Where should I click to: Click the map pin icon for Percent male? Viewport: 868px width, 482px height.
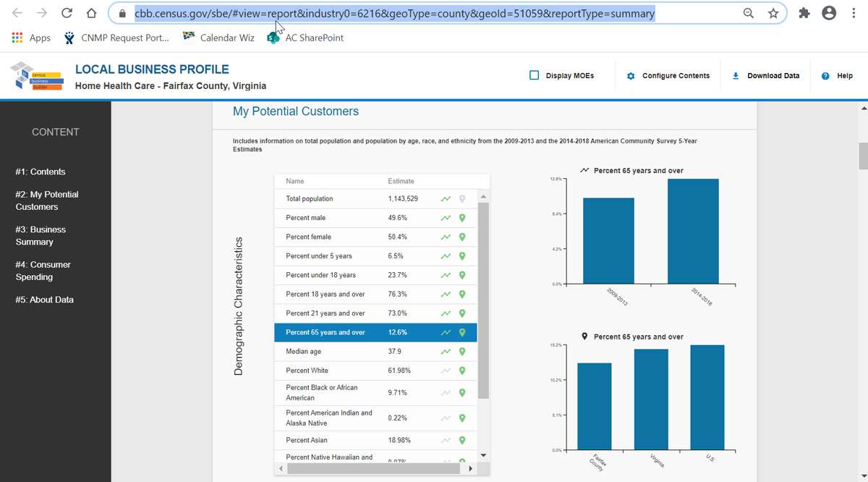coord(462,218)
